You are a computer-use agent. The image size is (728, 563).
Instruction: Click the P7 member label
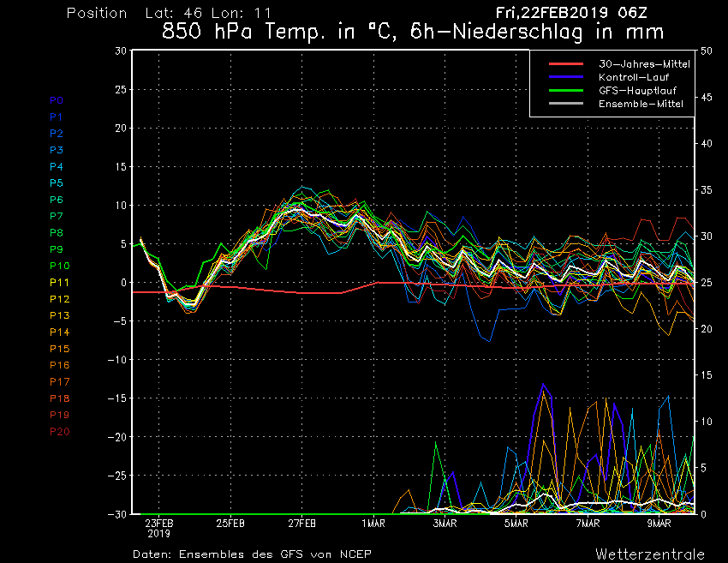pos(57,216)
